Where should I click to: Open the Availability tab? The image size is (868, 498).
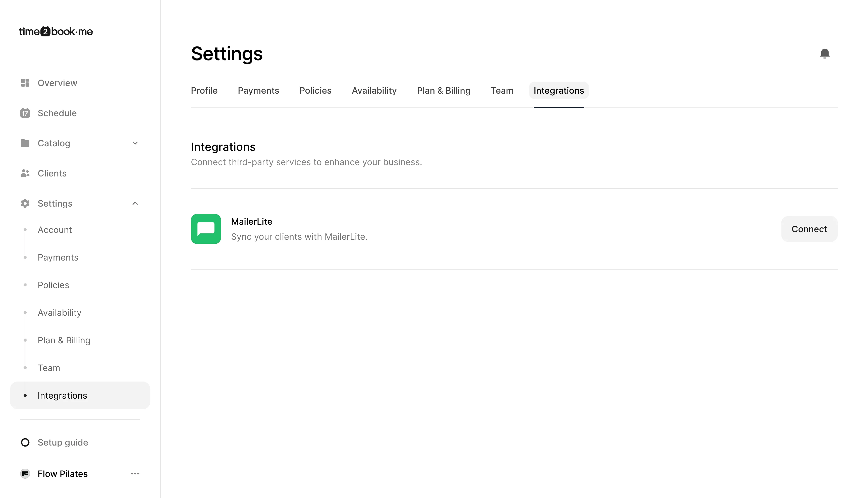(374, 91)
